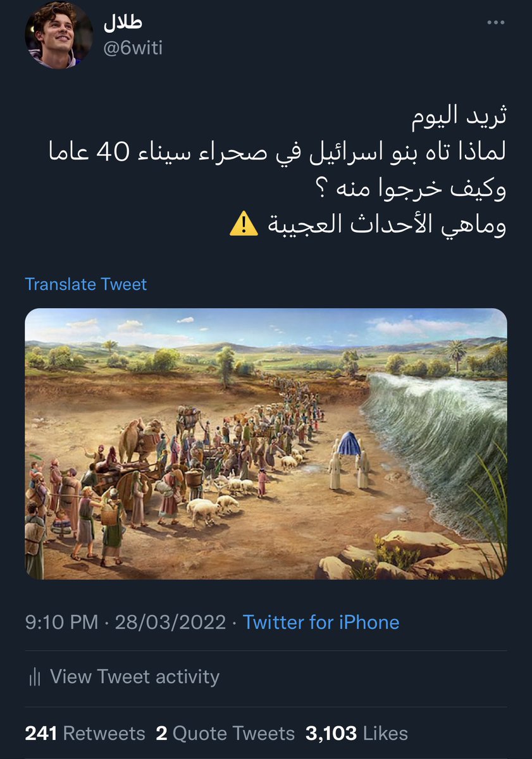
Task: Open the attached parted-sea image
Action: pyautogui.click(x=266, y=444)
